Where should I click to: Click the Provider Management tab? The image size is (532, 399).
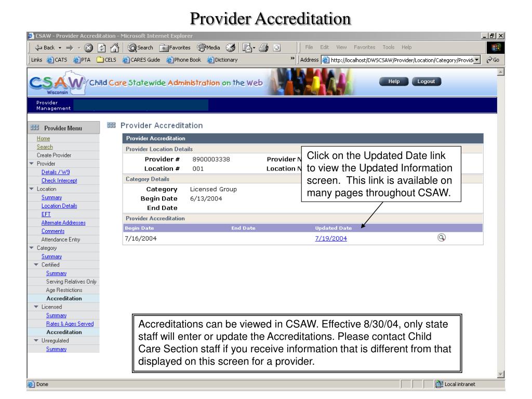click(54, 105)
